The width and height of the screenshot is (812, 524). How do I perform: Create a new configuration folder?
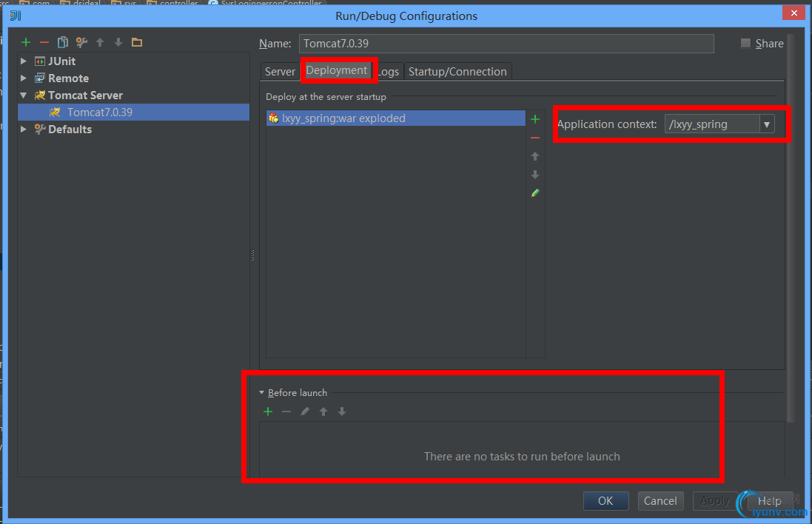coord(137,42)
